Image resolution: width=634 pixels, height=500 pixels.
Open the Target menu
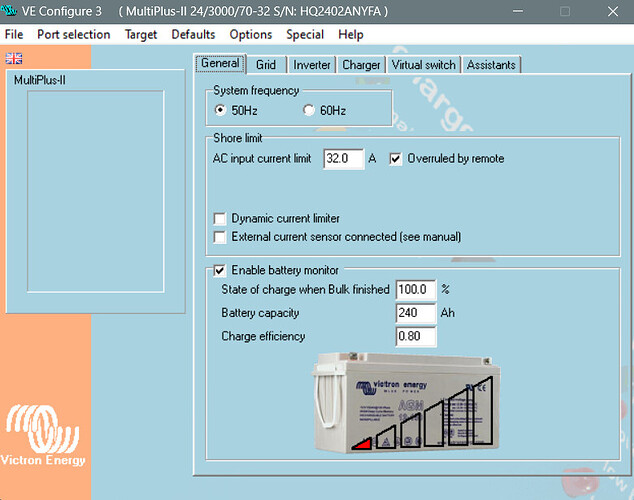[x=141, y=34]
